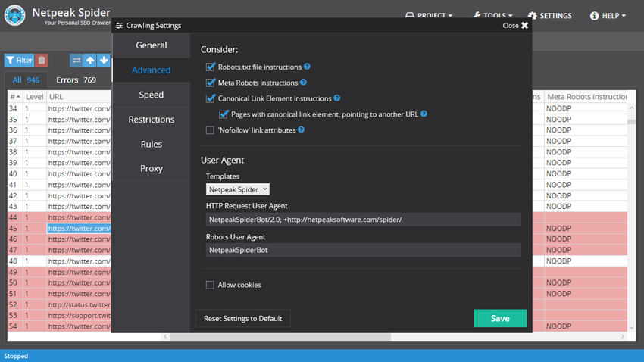Open the Speed settings tab

(x=151, y=95)
